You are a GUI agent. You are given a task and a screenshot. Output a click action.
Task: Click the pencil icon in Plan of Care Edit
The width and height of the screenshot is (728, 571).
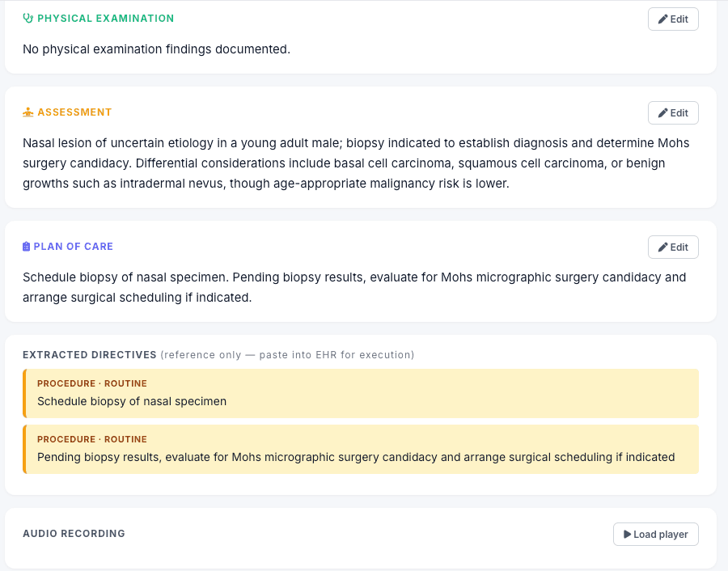pyautogui.click(x=663, y=247)
